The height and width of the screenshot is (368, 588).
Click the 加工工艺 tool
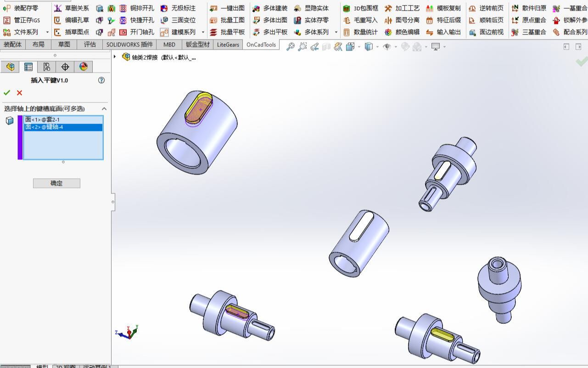[402, 8]
